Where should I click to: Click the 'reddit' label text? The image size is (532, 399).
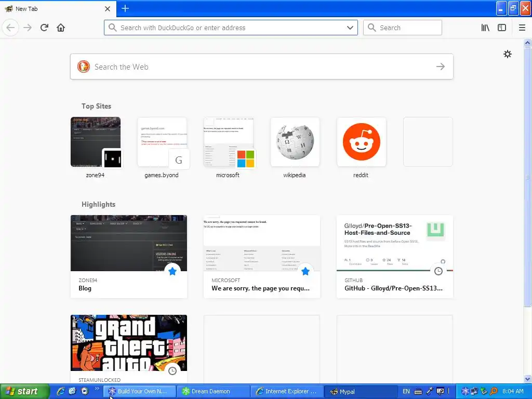361,175
